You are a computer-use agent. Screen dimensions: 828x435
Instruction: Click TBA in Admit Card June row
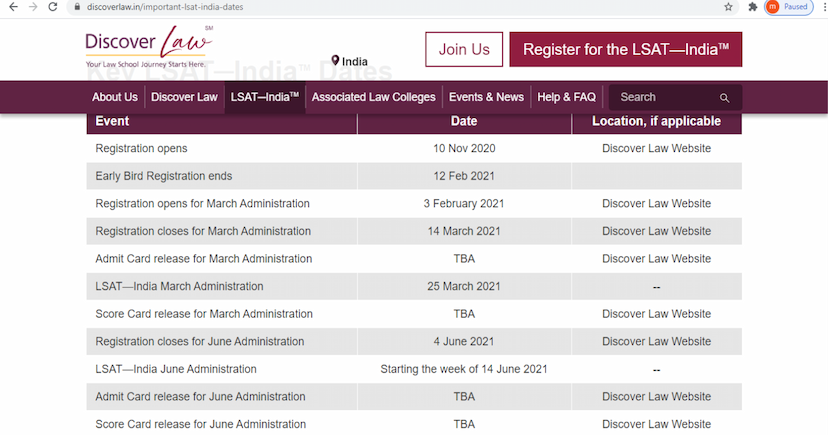(464, 396)
